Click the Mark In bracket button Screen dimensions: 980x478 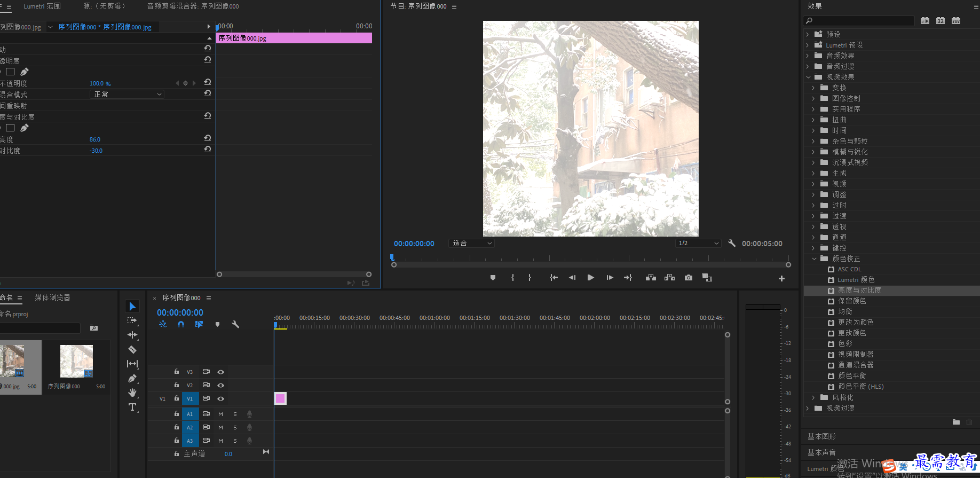(512, 278)
